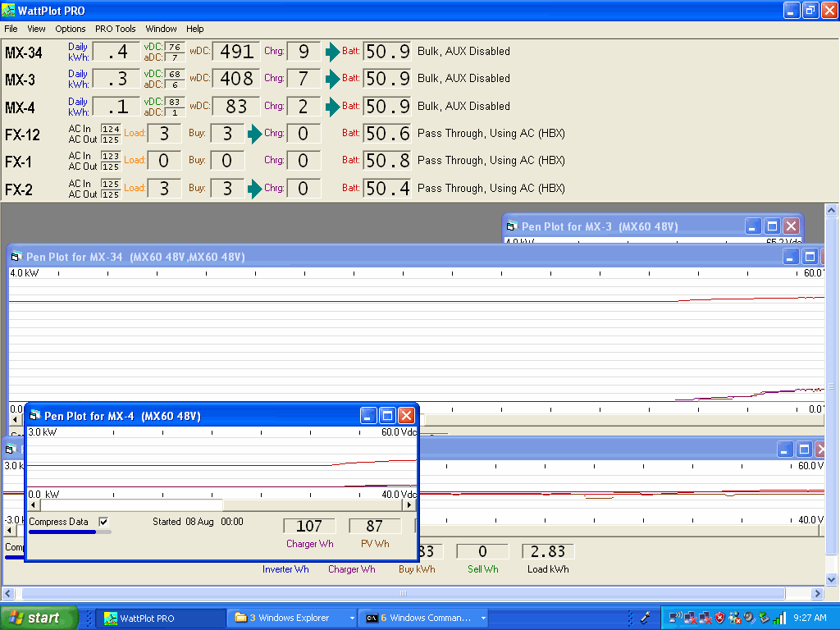
Task: Click the MX-4 Daily kWh value .1
Action: 116,107
